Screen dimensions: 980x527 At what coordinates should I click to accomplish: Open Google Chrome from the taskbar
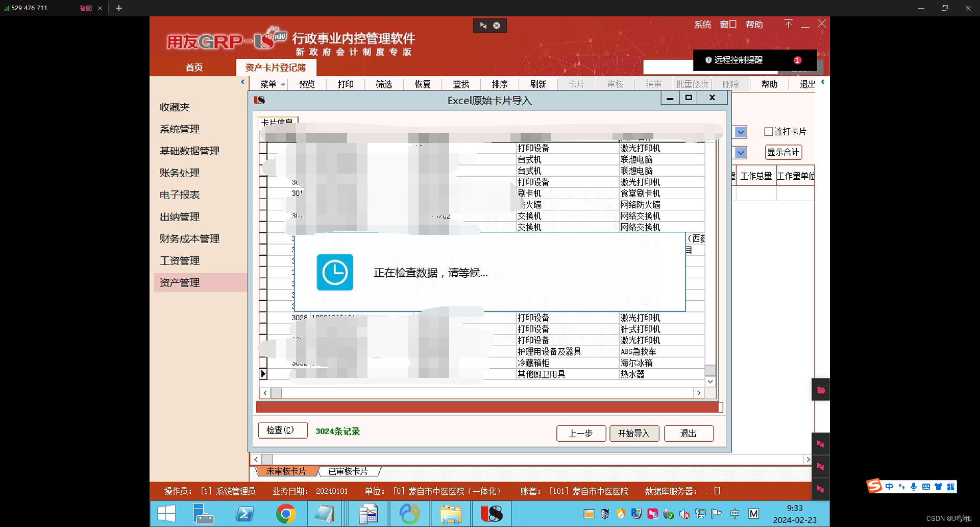(x=285, y=513)
